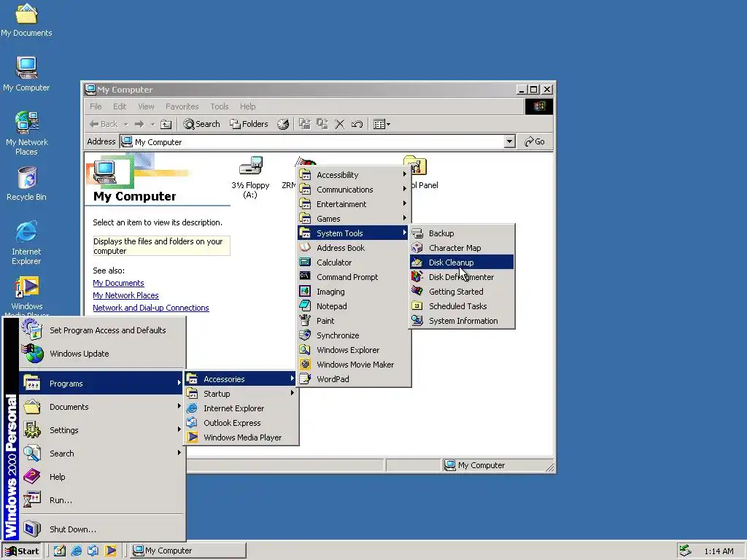Image resolution: width=747 pixels, height=560 pixels.
Task: Click Windows Media Player icon in Programs menu
Action: coord(192,437)
